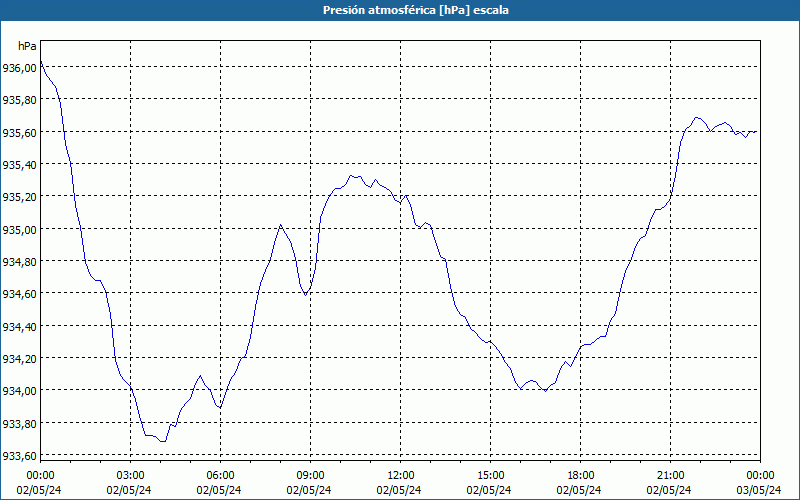Click the 02/05/24 date under 06:00
800x500 pixels.
(219, 490)
